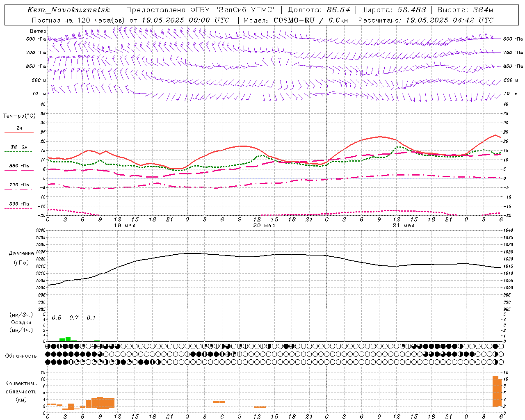Click the tallest orange convective cloud bar
Viewport: 525px width, 420px height.
[x=495, y=391]
